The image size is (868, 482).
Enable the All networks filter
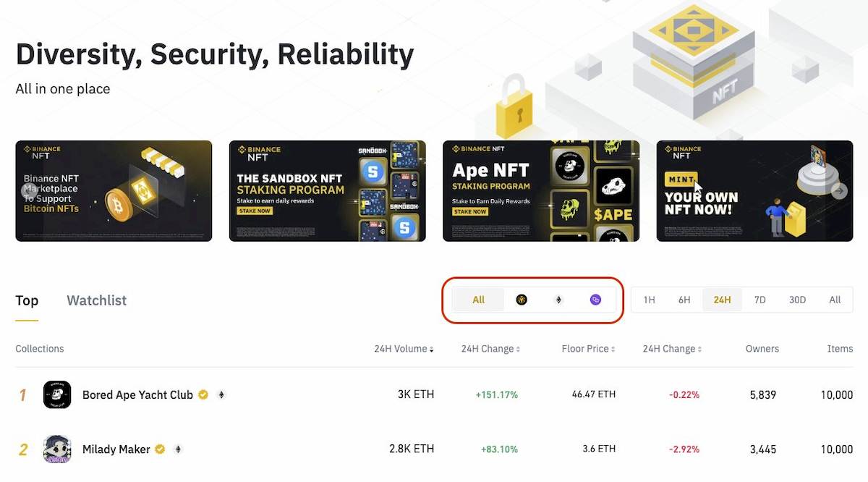pyautogui.click(x=478, y=299)
